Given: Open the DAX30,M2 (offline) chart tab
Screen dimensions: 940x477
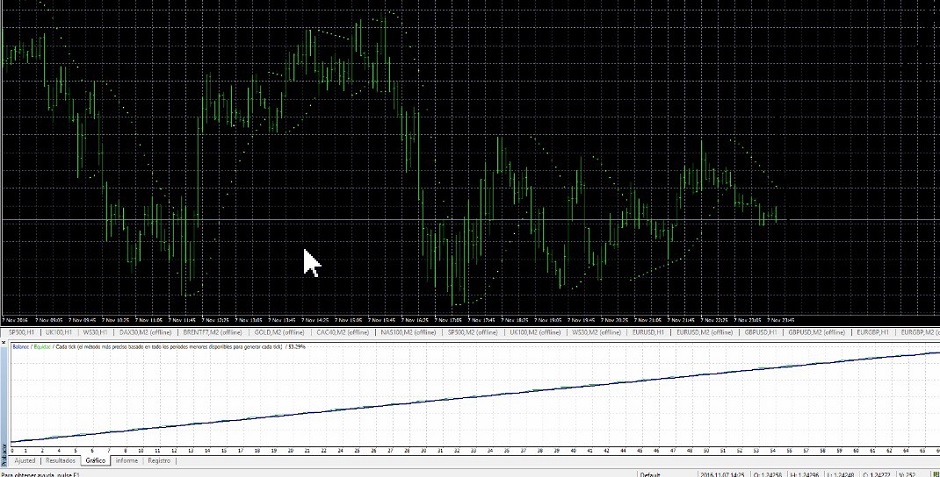Looking at the screenshot, I should pyautogui.click(x=145, y=331).
